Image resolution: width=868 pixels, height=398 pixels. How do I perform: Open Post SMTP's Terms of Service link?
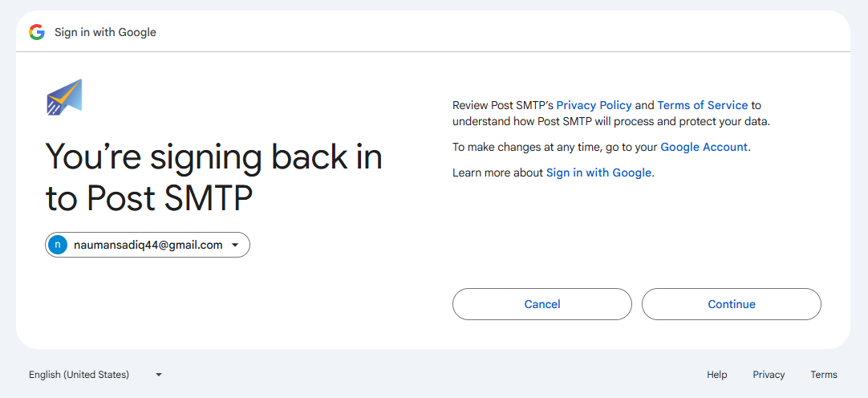(702, 105)
